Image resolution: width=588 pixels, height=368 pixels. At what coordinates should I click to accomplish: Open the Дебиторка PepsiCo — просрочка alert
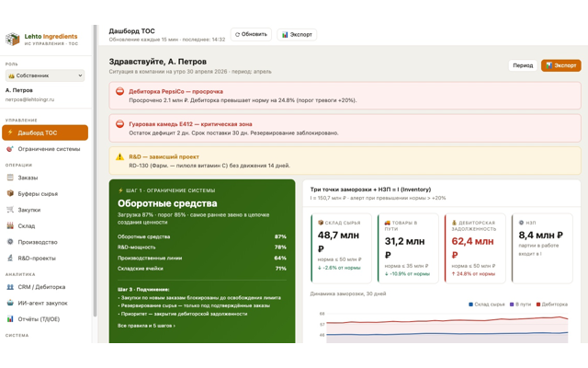tap(345, 96)
